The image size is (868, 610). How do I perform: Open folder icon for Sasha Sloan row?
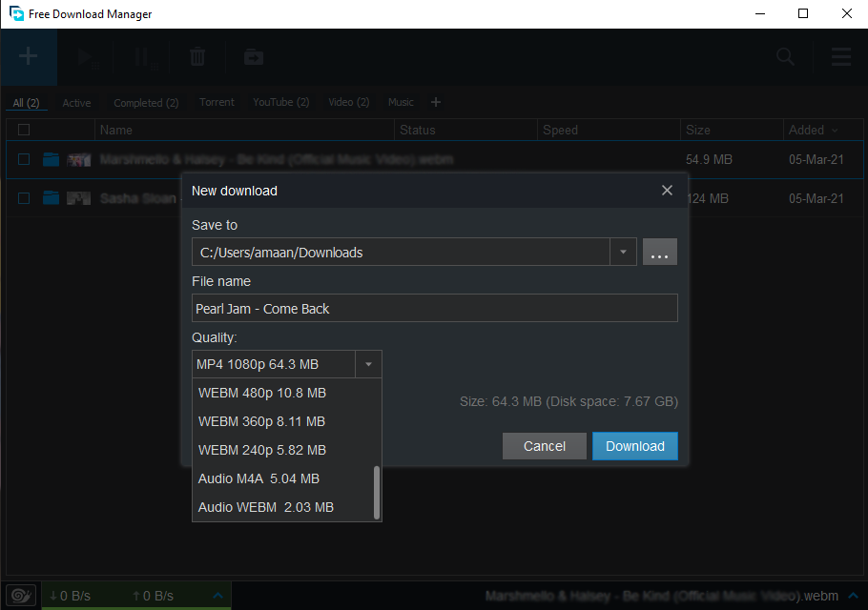pyautogui.click(x=51, y=198)
